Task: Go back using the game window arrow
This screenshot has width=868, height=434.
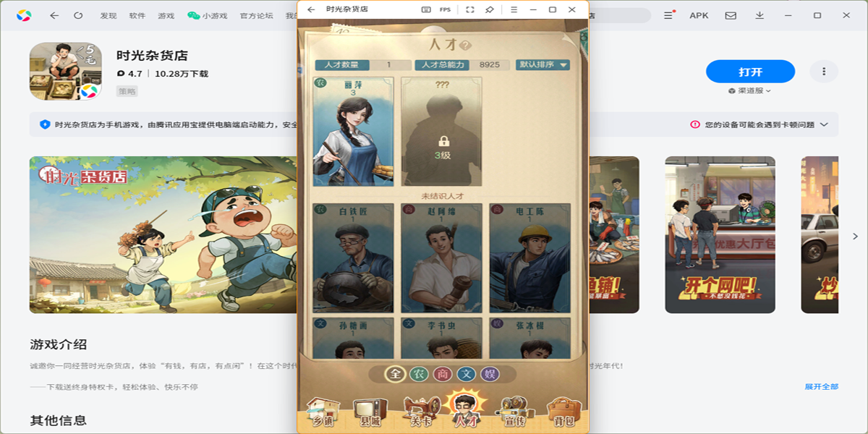Action: pyautogui.click(x=311, y=9)
